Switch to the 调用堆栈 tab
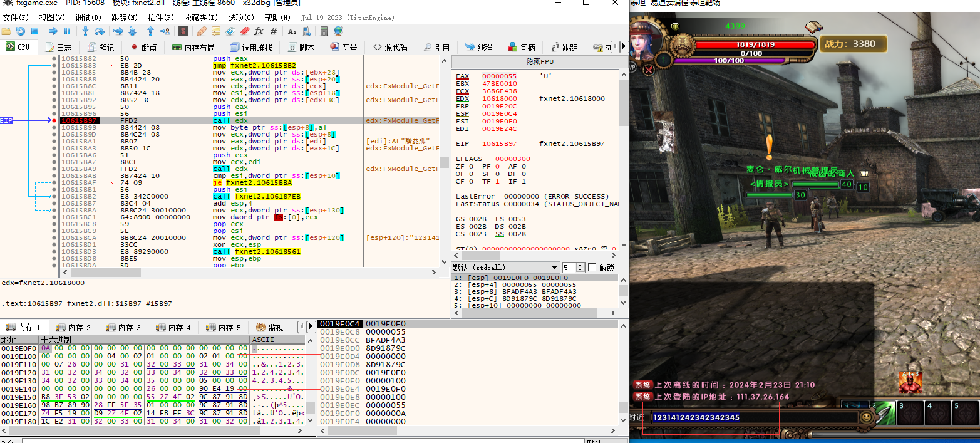Viewport: 980px width, 443px height. (250, 47)
